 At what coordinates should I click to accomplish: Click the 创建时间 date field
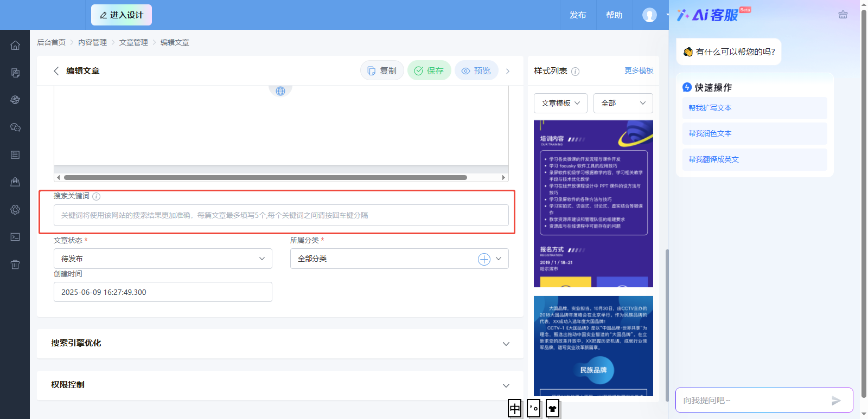[163, 292]
